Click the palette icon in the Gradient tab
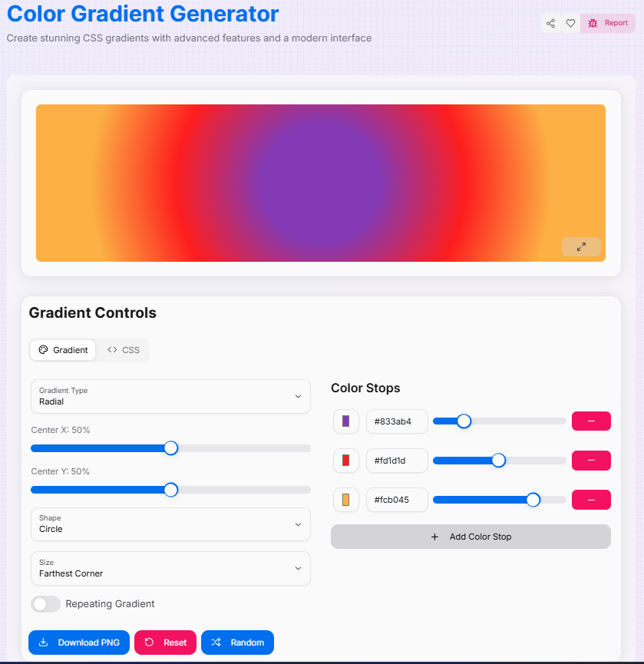The image size is (644, 664). coord(45,349)
